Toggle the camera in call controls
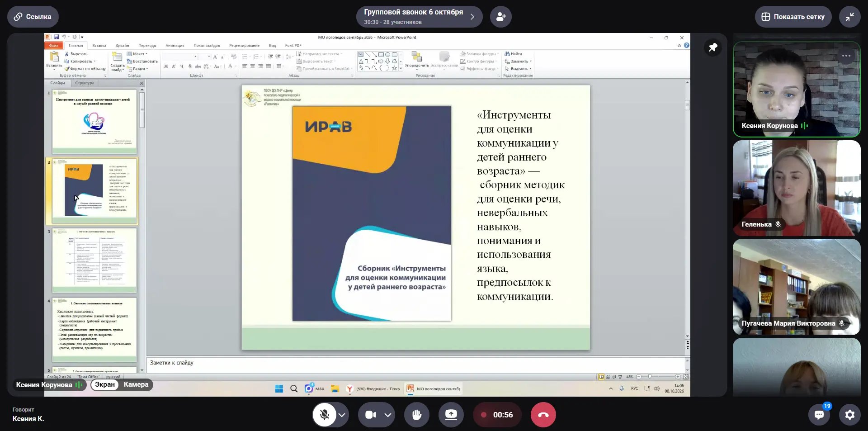Screen dimensions: 868x431 click(371, 415)
